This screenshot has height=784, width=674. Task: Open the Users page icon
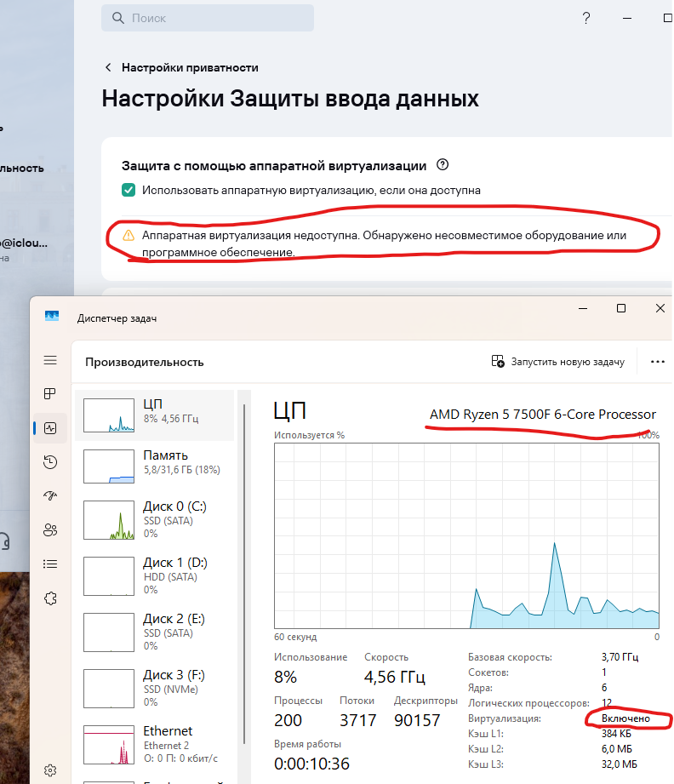[50, 530]
